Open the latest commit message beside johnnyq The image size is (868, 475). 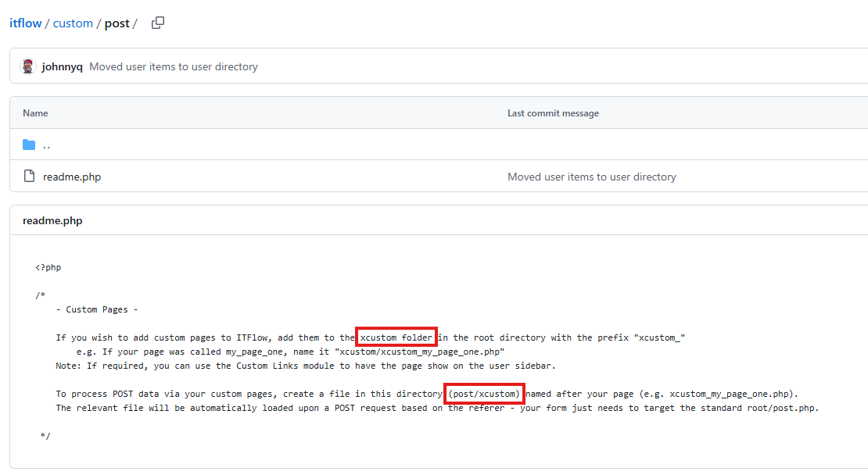(173, 67)
